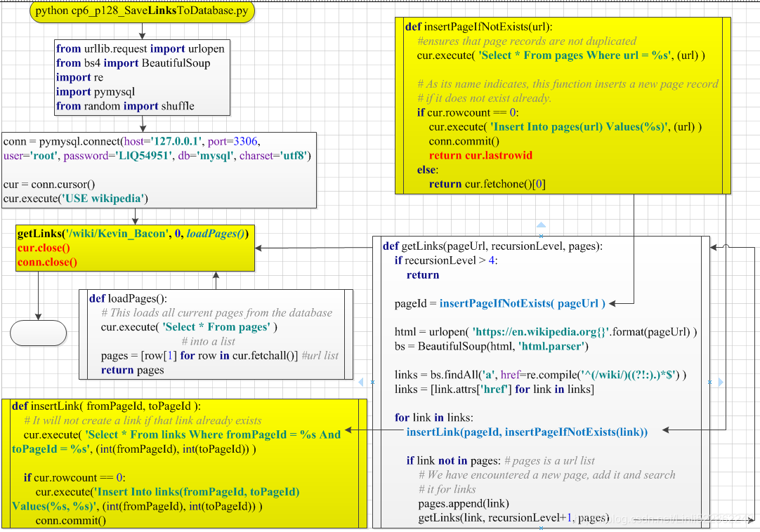Click 'insertLink(pageId, insertPageIfNotExists(link))' line

click(x=527, y=432)
